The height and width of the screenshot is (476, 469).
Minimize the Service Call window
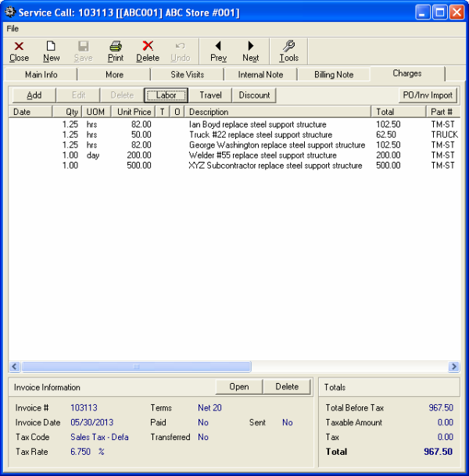pos(422,13)
